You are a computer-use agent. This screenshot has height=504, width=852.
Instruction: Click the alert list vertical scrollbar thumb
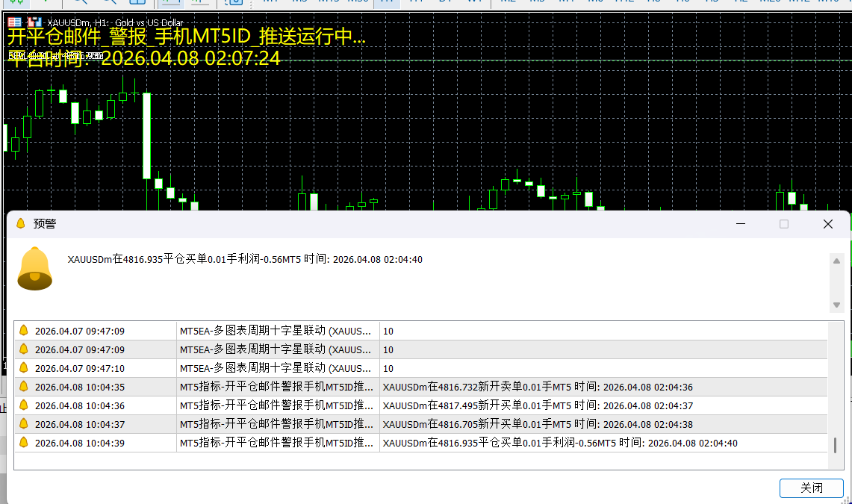tap(835, 445)
